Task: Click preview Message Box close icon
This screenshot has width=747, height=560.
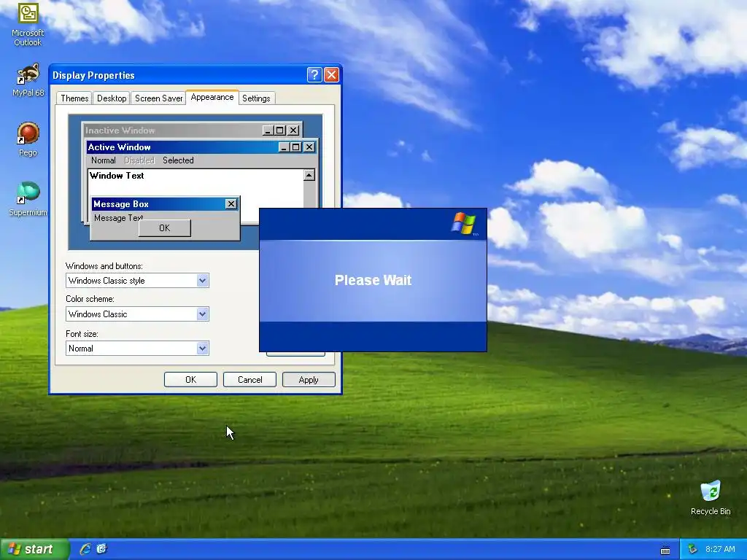Action: pos(231,204)
